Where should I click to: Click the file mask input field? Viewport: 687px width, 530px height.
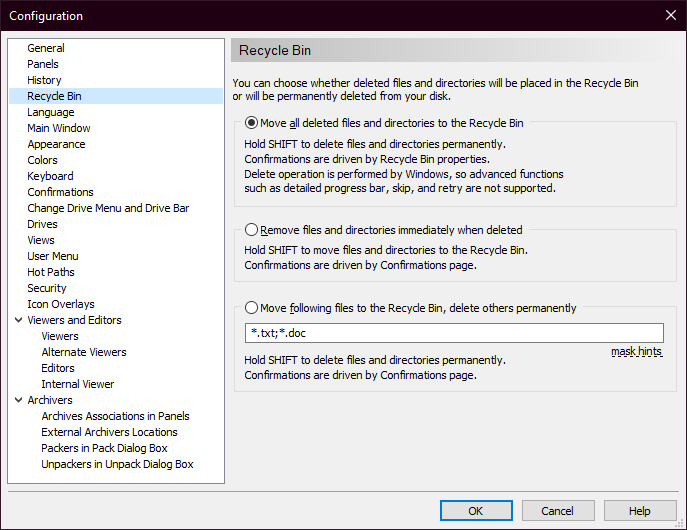click(x=453, y=333)
